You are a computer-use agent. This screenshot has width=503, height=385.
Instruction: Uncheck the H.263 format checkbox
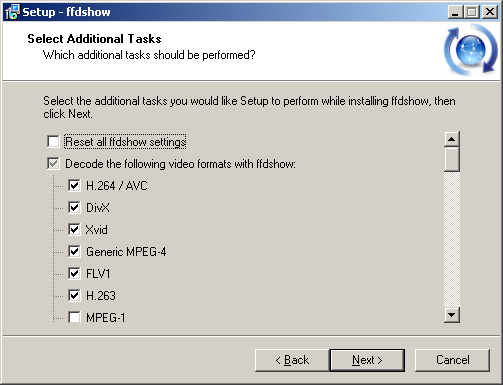click(x=74, y=295)
